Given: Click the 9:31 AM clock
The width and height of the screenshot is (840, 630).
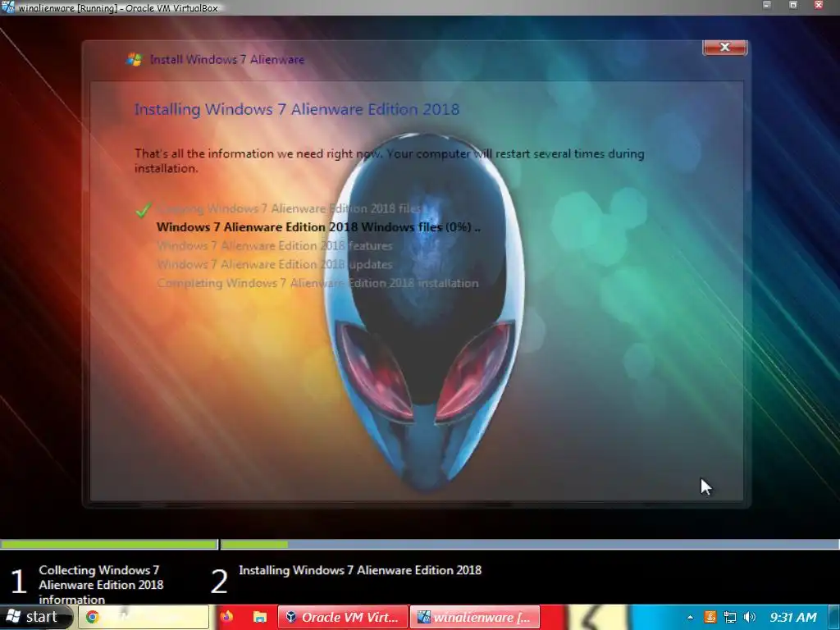Looking at the screenshot, I should (793, 617).
